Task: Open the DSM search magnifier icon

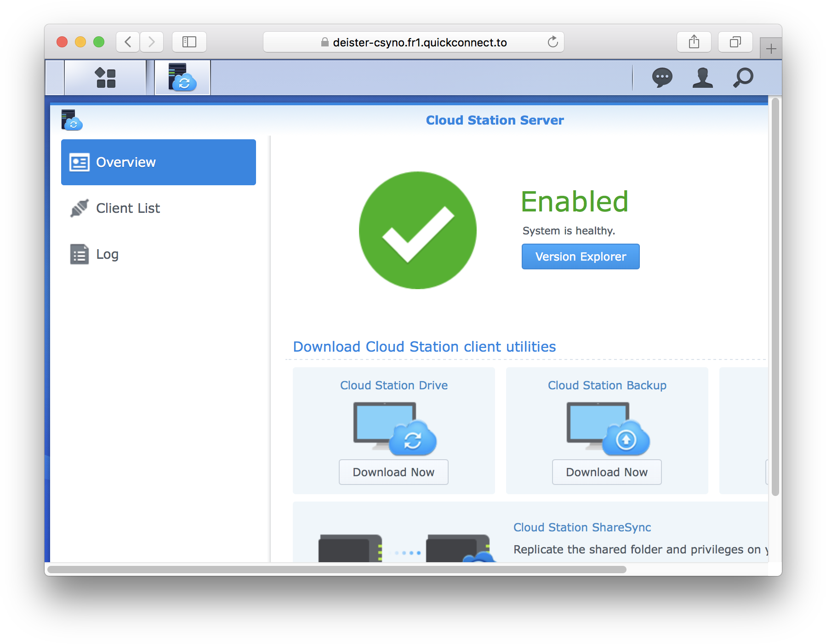Action: 743,77
